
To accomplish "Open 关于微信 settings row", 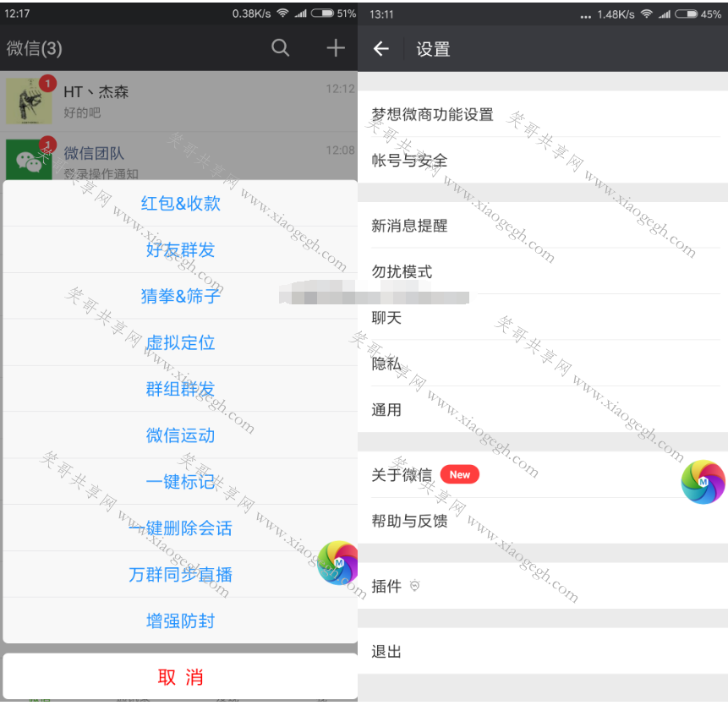I will point(543,475).
